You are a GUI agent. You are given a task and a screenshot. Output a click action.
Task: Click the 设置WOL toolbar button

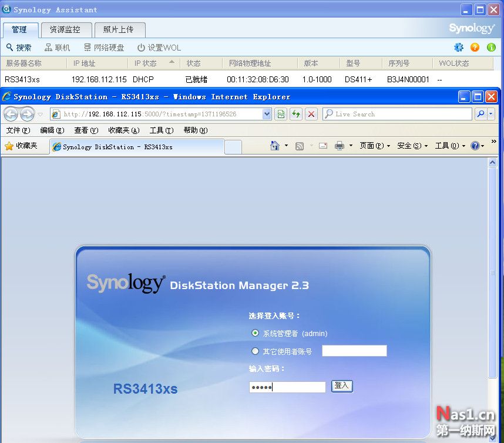coord(159,48)
